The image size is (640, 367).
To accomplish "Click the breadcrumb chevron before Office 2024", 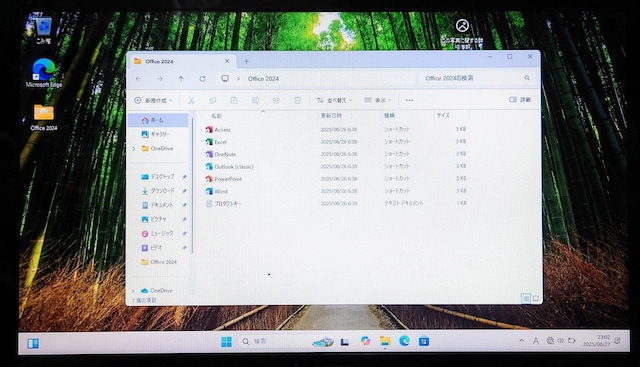I will [x=238, y=78].
